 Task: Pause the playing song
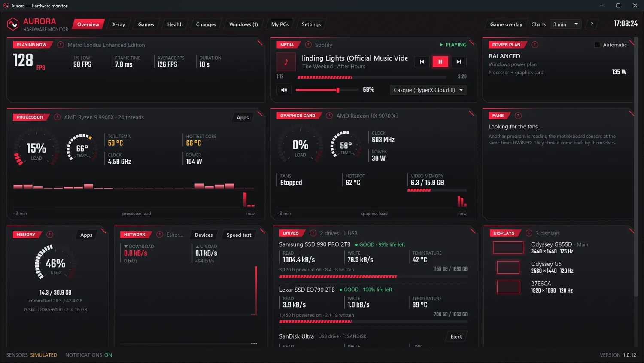click(x=440, y=61)
